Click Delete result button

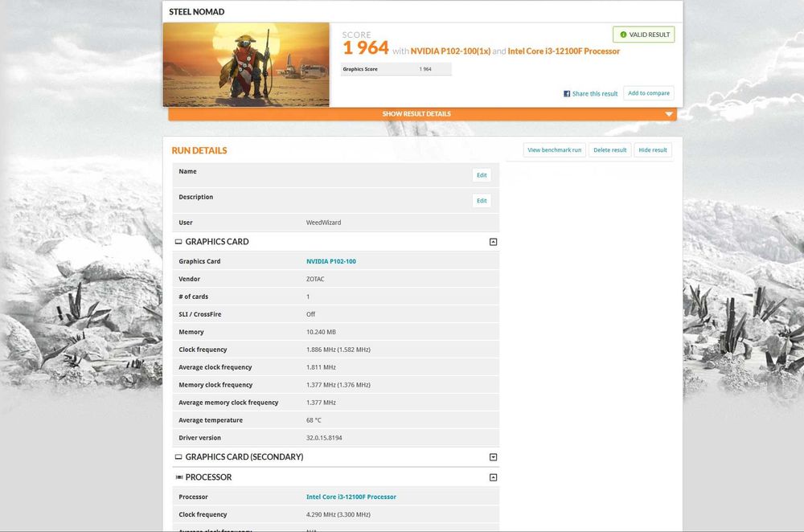(609, 150)
